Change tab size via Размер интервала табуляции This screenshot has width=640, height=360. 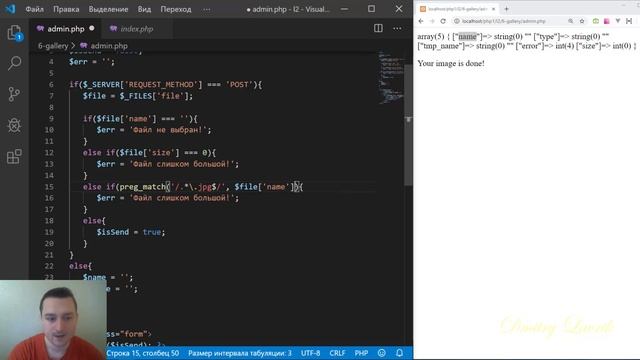pyautogui.click(x=240, y=353)
